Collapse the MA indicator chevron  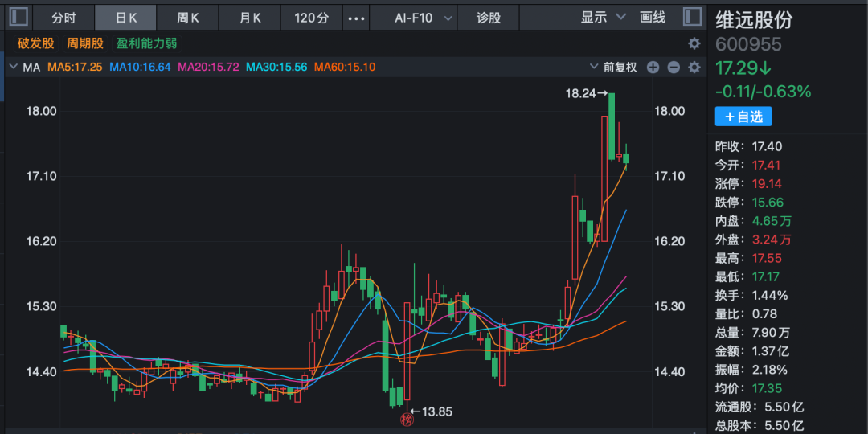(13, 68)
